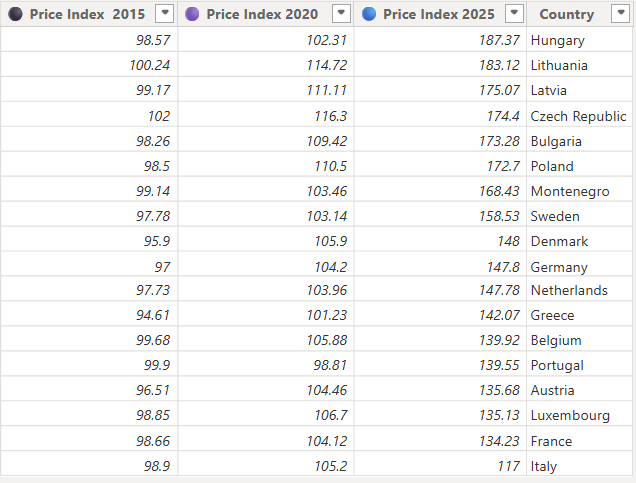Screen dimensions: 636x483
Task: Click the Hungary country cell
Action: 557,40
